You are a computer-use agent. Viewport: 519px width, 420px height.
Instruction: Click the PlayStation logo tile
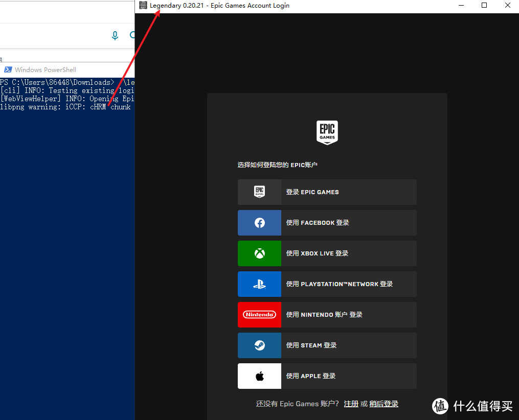click(260, 284)
